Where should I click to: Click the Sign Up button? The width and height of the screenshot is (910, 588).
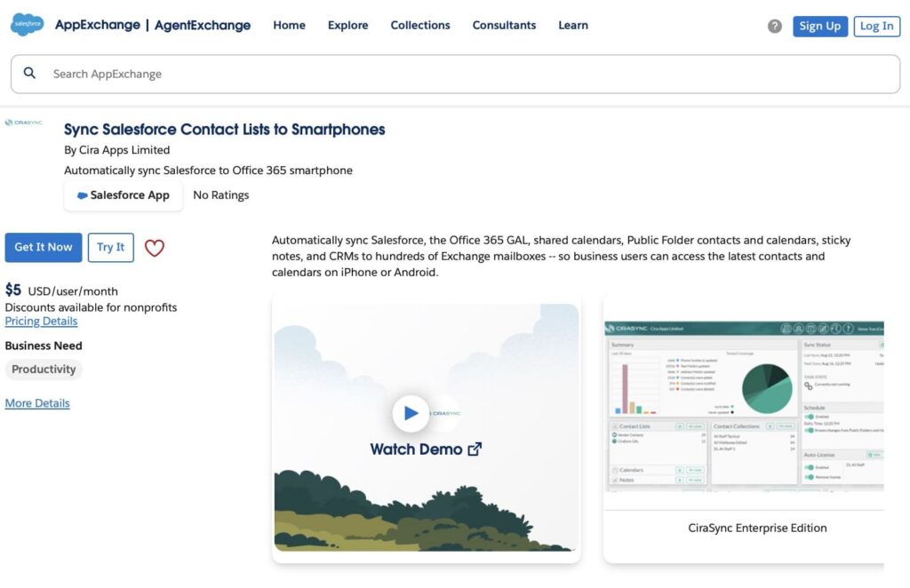click(819, 26)
